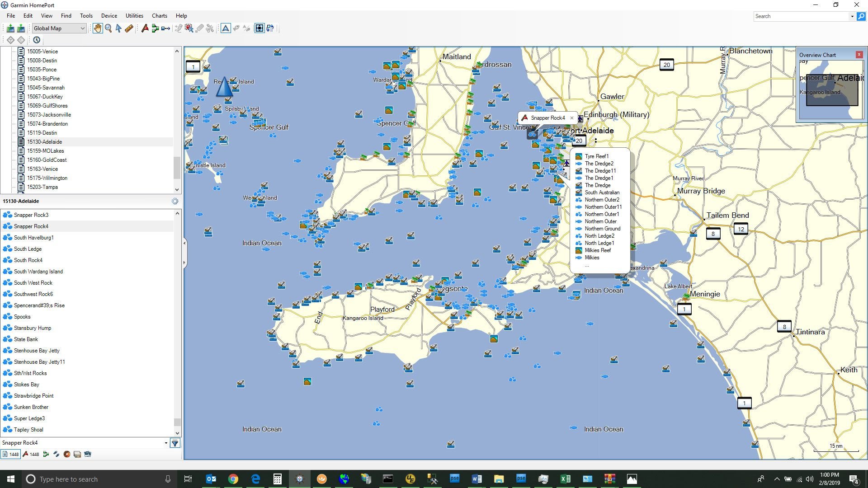The image size is (868, 488).
Task: Open the Edit menu
Action: tap(28, 15)
